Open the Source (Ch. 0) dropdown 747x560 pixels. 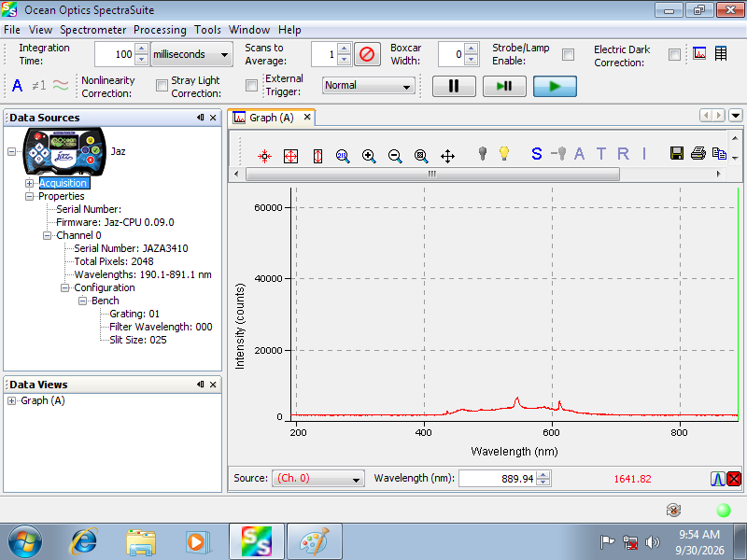[x=318, y=479]
